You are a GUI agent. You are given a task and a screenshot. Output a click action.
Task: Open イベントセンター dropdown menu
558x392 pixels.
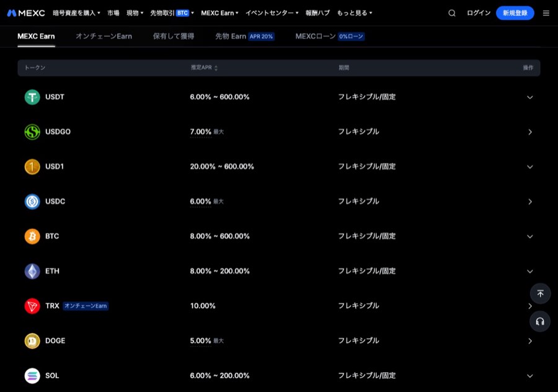[x=272, y=13]
